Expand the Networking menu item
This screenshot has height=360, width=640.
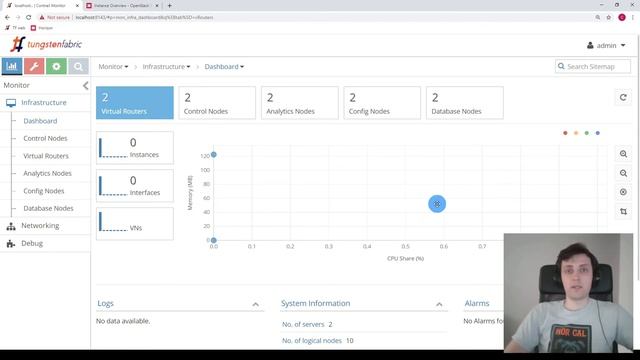point(40,226)
